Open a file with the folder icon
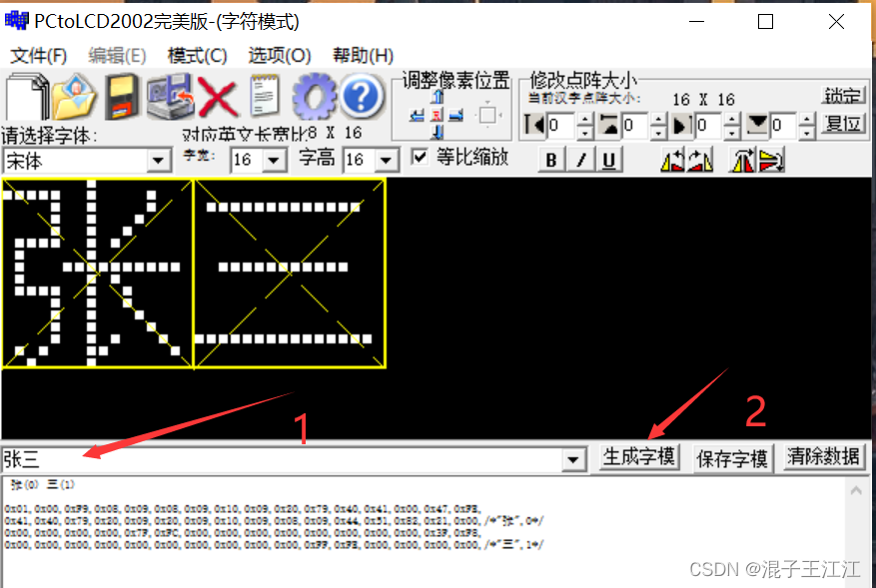 pyautogui.click(x=74, y=96)
